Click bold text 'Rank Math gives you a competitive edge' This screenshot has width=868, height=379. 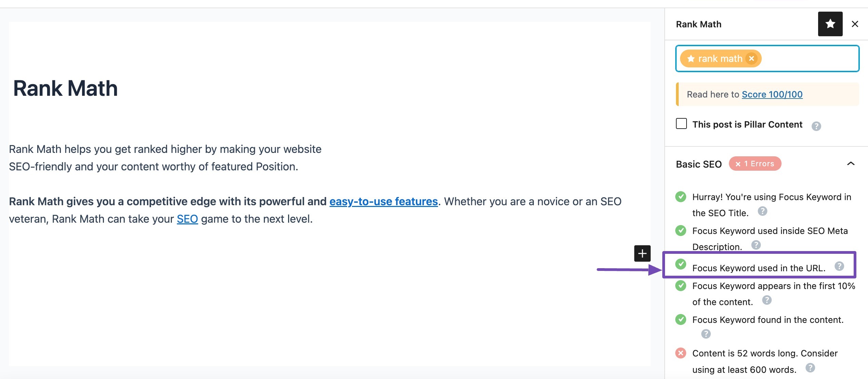168,201
